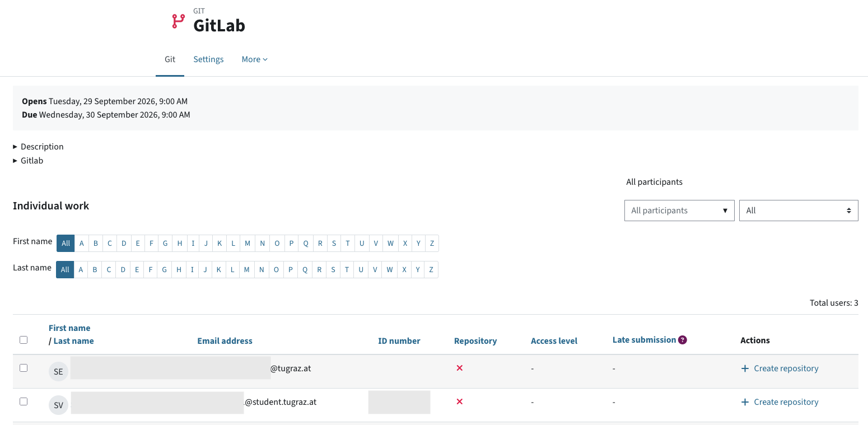
Task: Select 'All' in First name filter
Action: pos(66,243)
